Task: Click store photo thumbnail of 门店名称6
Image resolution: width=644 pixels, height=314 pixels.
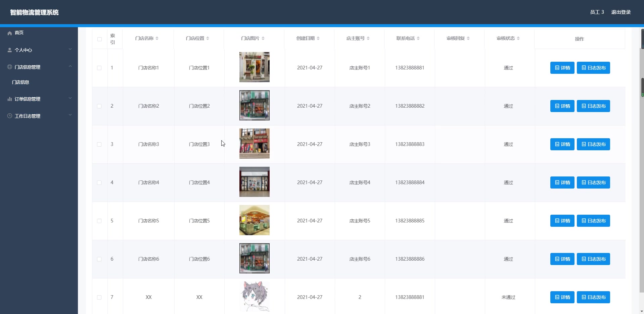Action: click(x=255, y=258)
